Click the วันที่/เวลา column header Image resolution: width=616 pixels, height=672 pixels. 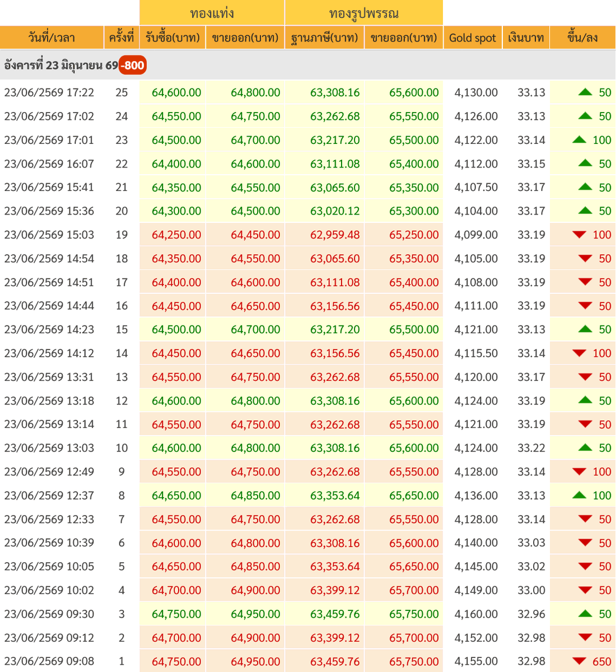[x=52, y=38]
